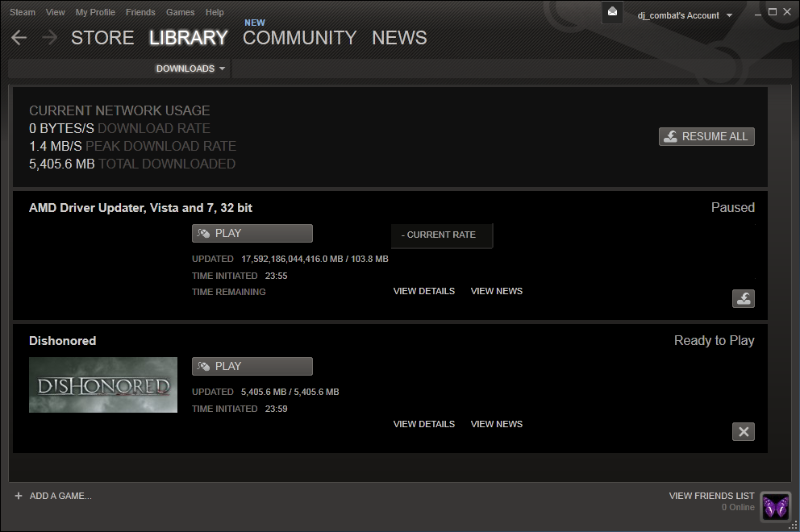800x532 pixels.
Task: Open the Steam menu
Action: coord(23,12)
